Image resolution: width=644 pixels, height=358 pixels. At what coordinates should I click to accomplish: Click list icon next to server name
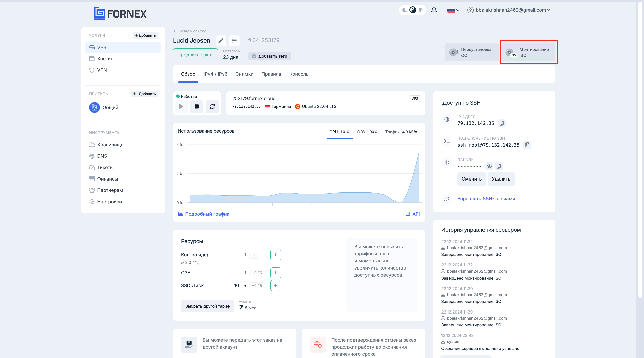234,41
